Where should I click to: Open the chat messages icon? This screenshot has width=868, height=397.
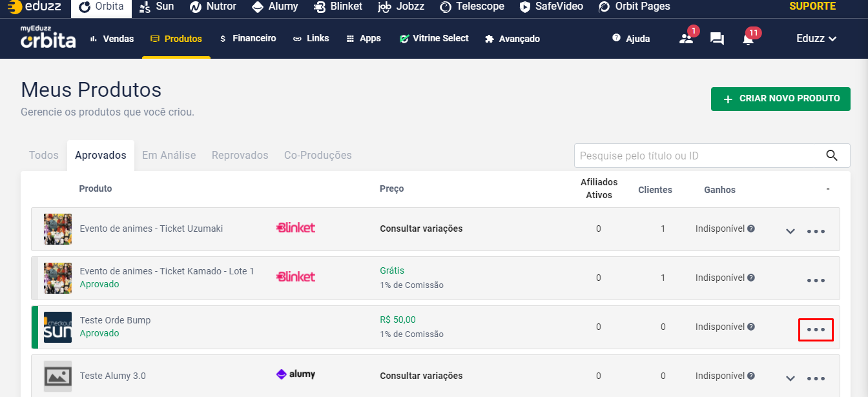tap(717, 39)
